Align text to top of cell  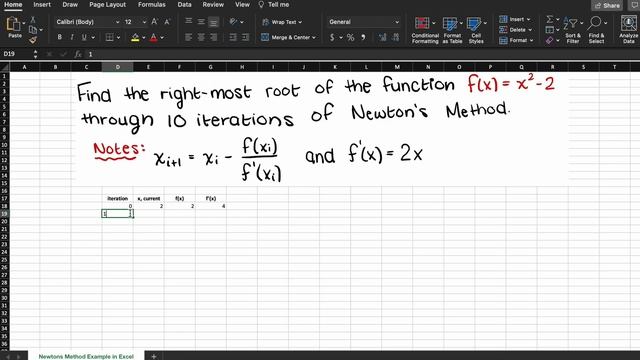point(189,21)
